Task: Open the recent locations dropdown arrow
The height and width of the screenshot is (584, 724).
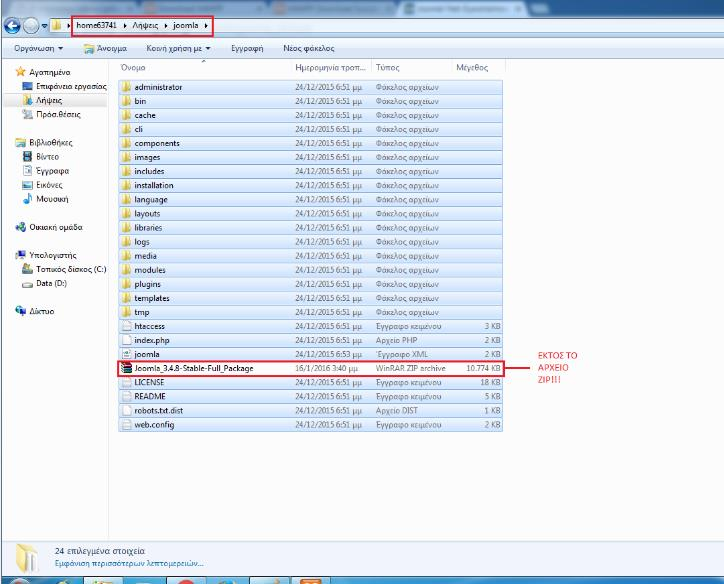Action: (44, 26)
